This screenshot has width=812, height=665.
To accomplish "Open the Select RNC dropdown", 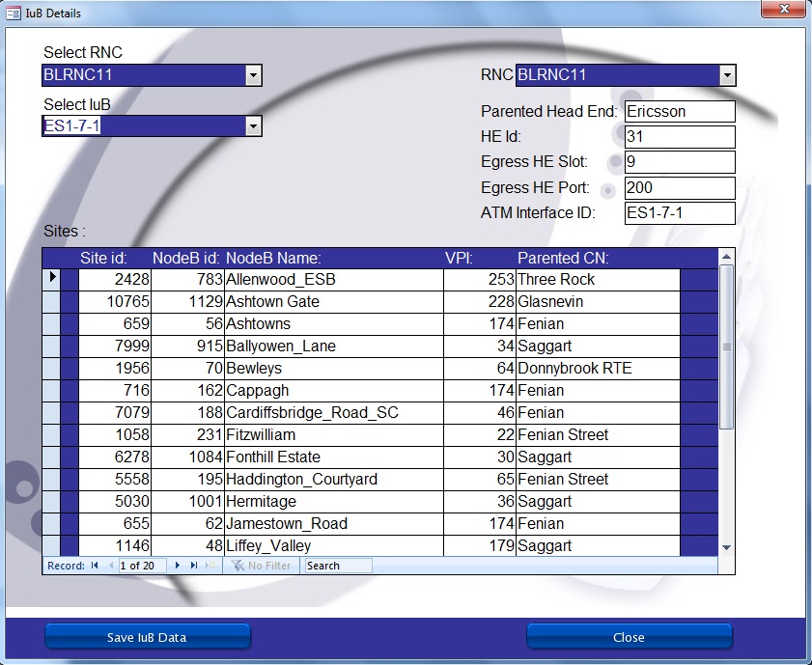I will coord(253,75).
